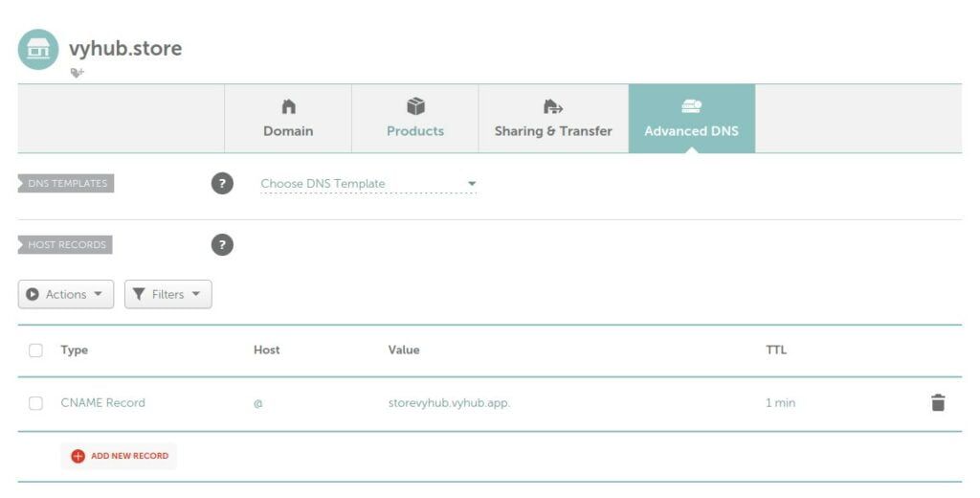Click the house-arrow icon above Sharing & Transfer
The height and width of the screenshot is (498, 980).
point(552,107)
